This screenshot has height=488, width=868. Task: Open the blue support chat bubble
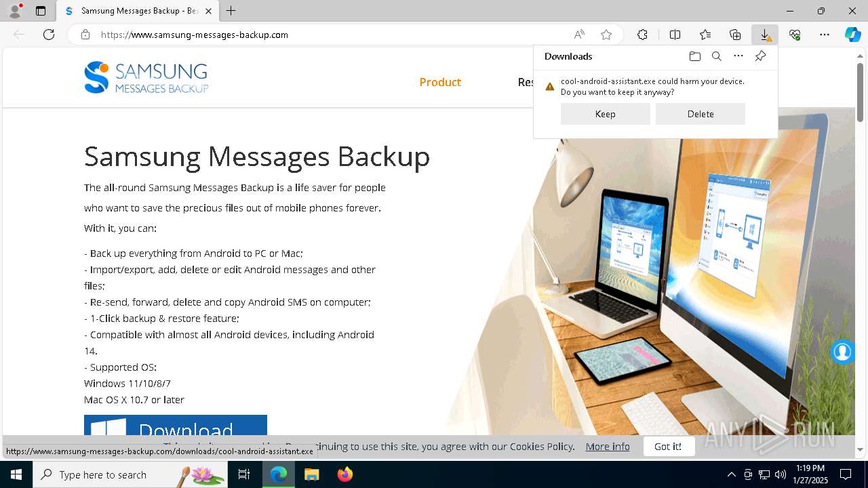[x=842, y=352]
